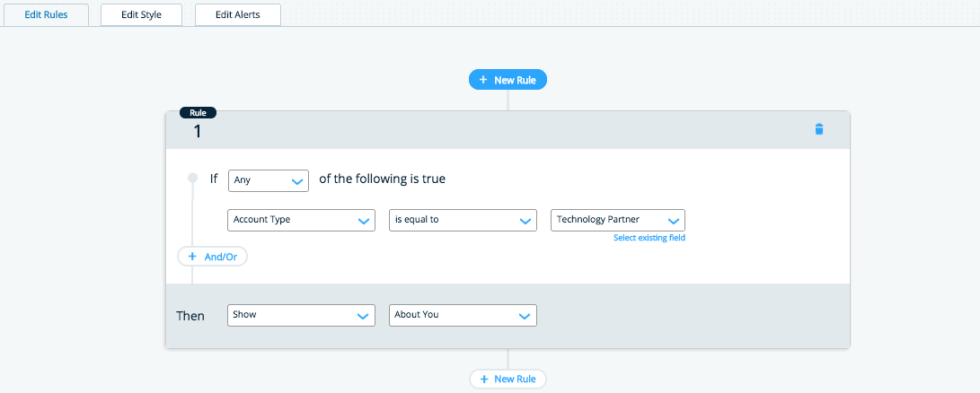Click the plus icon on top New Rule
This screenshot has width=980, height=393.
click(x=483, y=80)
